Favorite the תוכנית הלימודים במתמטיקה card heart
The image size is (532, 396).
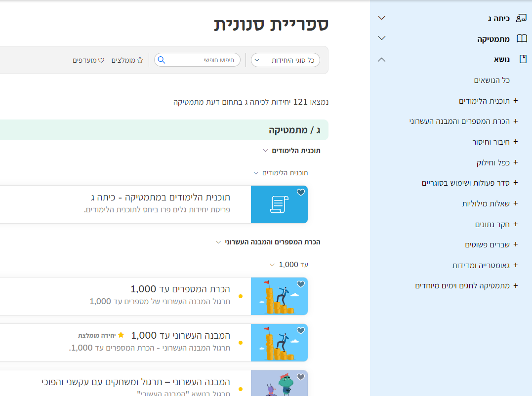pos(301,192)
